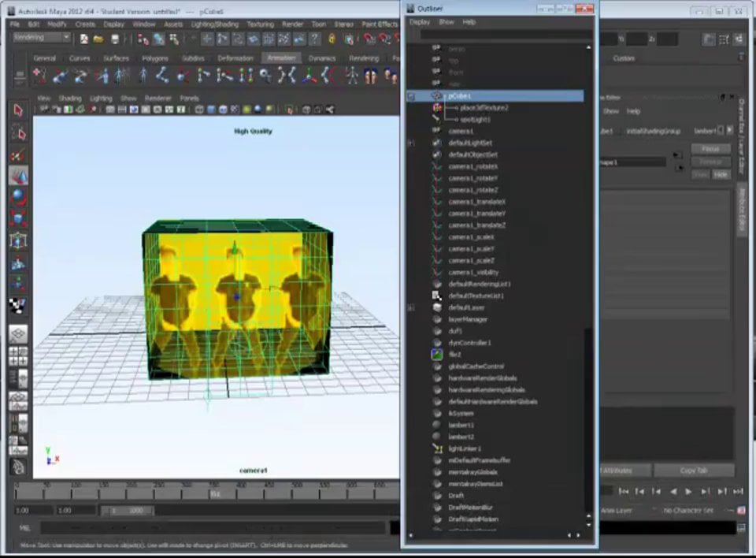Image resolution: width=756 pixels, height=558 pixels.
Task: Click the Copy Tab button
Action: 694,471
